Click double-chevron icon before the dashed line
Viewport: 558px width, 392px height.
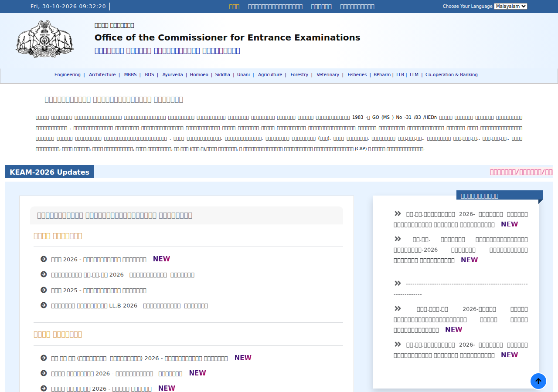[398, 283]
